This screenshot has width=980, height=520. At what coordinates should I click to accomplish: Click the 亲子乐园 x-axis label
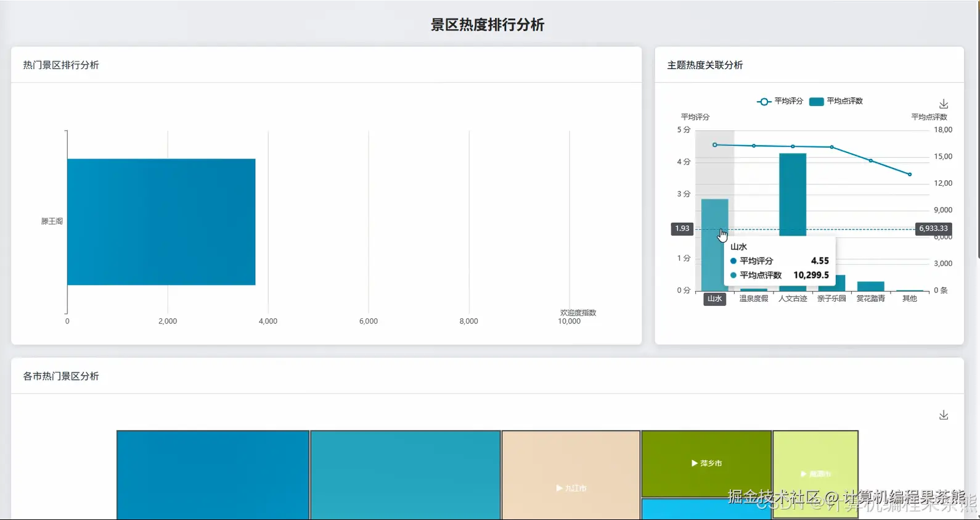[831, 299]
